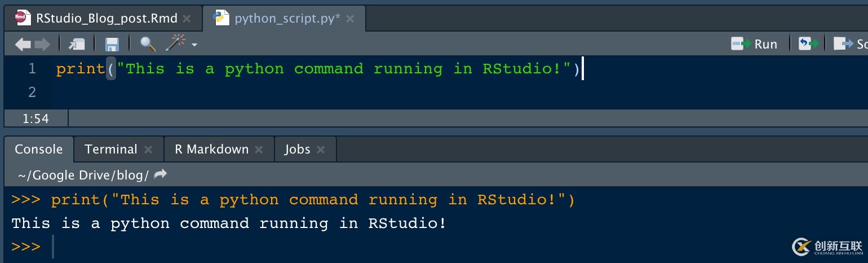The image size is (868, 263).
Task: Open the Jobs tab
Action: [x=297, y=149]
